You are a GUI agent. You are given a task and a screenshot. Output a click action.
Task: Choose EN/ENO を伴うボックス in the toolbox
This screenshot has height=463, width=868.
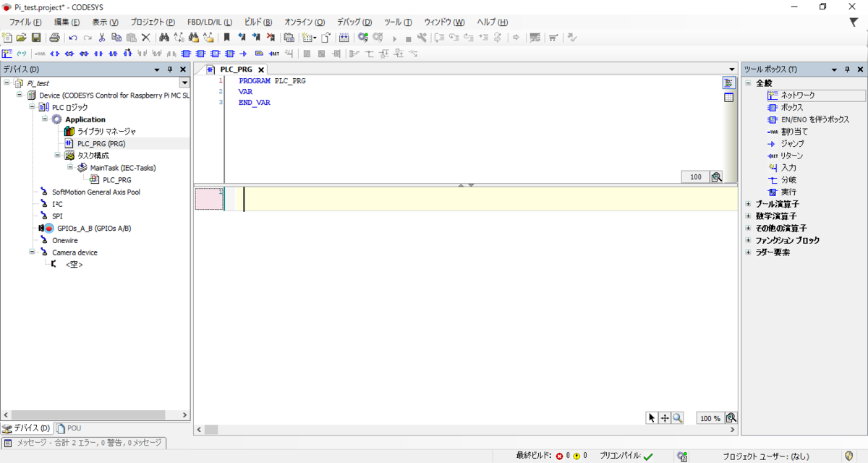pyautogui.click(x=814, y=119)
